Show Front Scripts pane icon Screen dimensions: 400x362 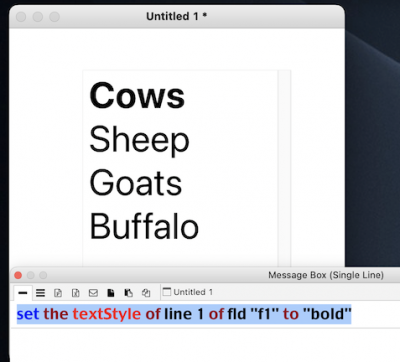[x=111, y=293]
